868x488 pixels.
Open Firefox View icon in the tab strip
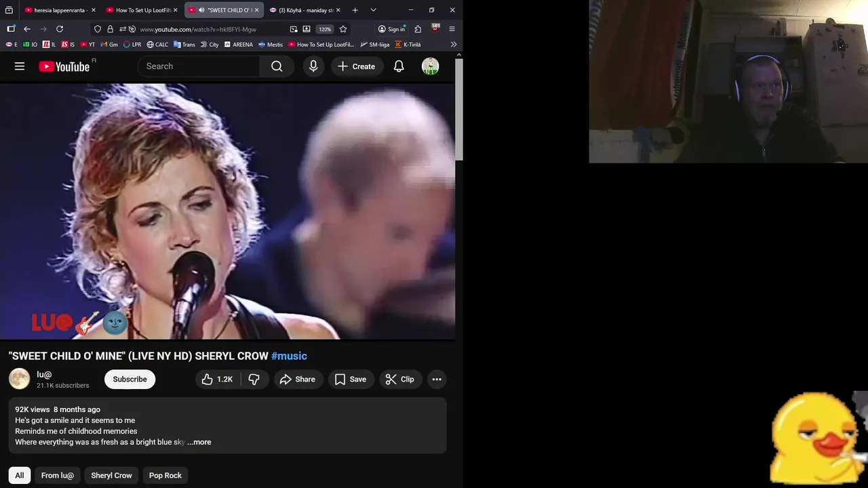(9, 10)
